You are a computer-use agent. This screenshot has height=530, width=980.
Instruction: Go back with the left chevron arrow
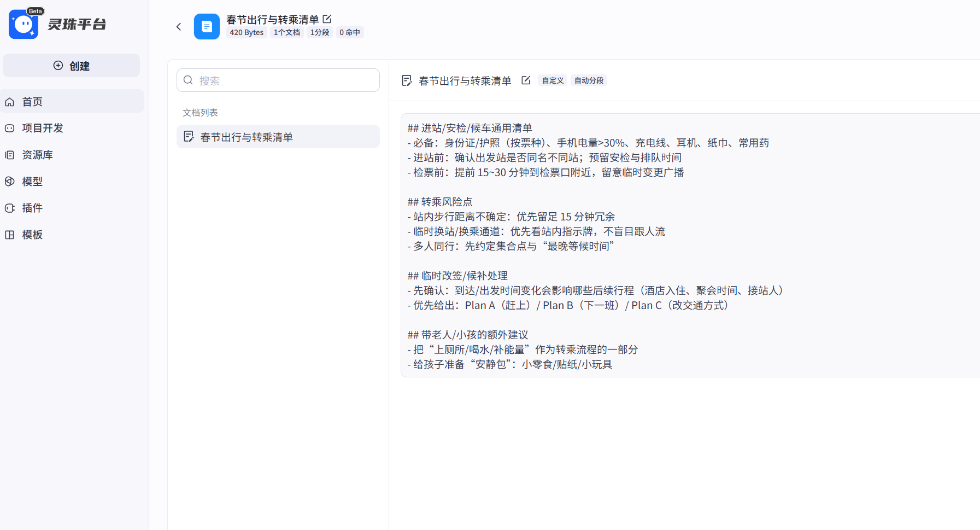179,26
